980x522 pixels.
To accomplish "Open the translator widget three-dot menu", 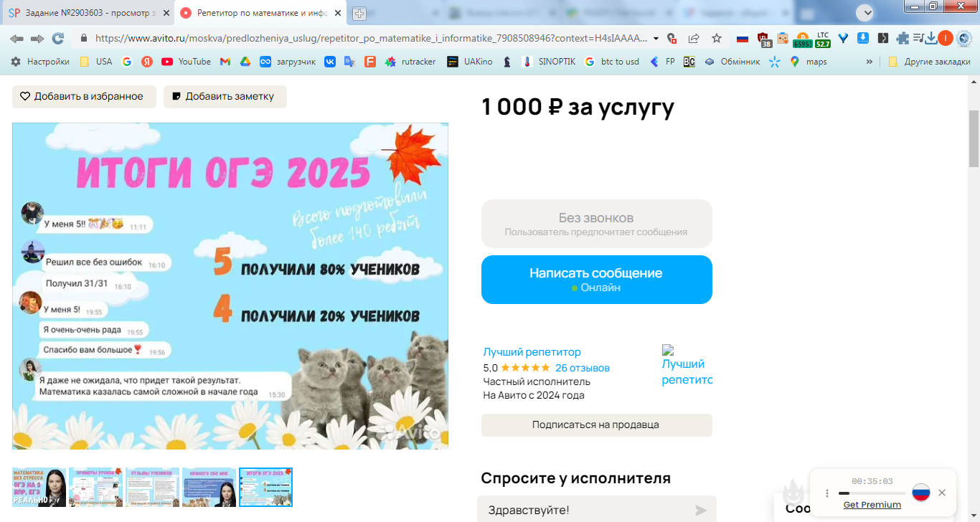I will [x=827, y=493].
